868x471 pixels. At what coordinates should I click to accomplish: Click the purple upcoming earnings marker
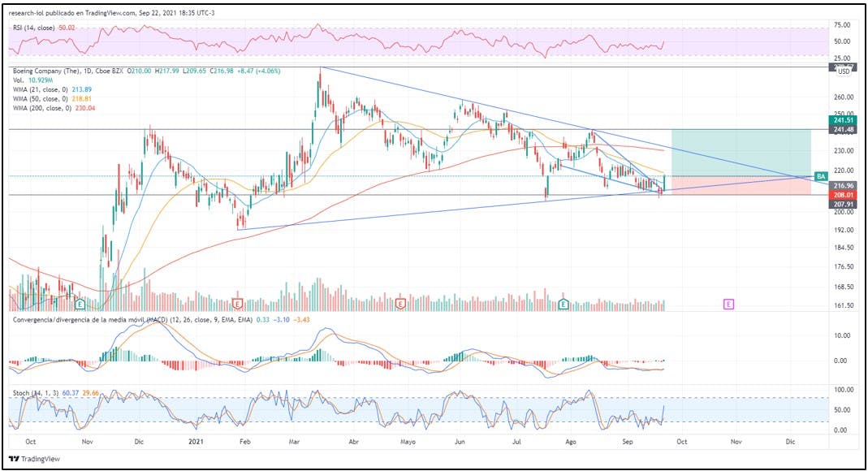click(x=728, y=304)
